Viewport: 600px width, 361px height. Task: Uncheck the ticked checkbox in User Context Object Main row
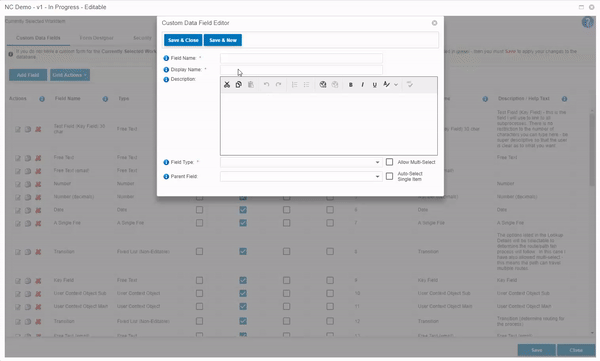(x=243, y=306)
